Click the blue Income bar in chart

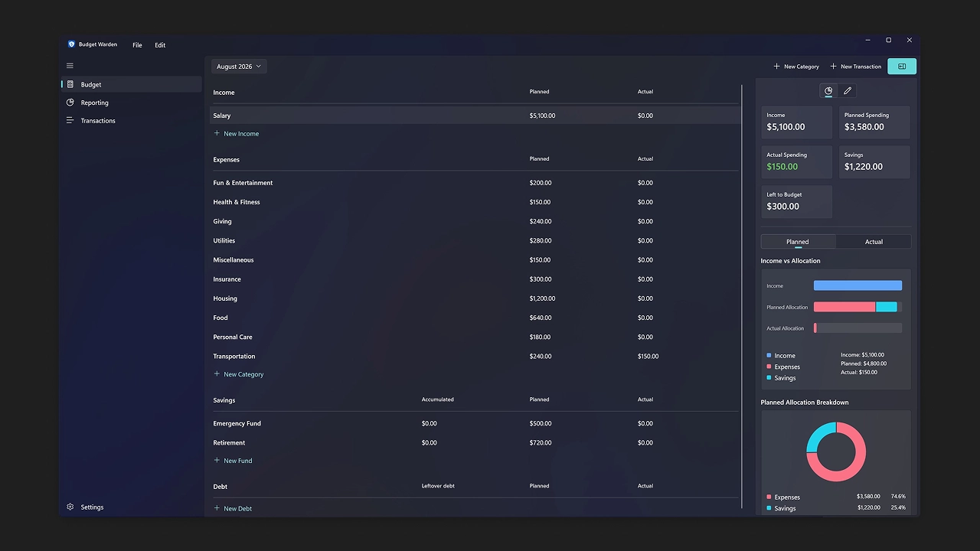pyautogui.click(x=857, y=285)
